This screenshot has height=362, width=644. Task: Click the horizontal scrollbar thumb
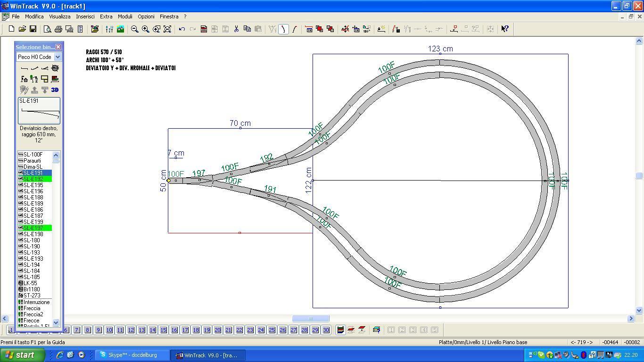pos(311,319)
